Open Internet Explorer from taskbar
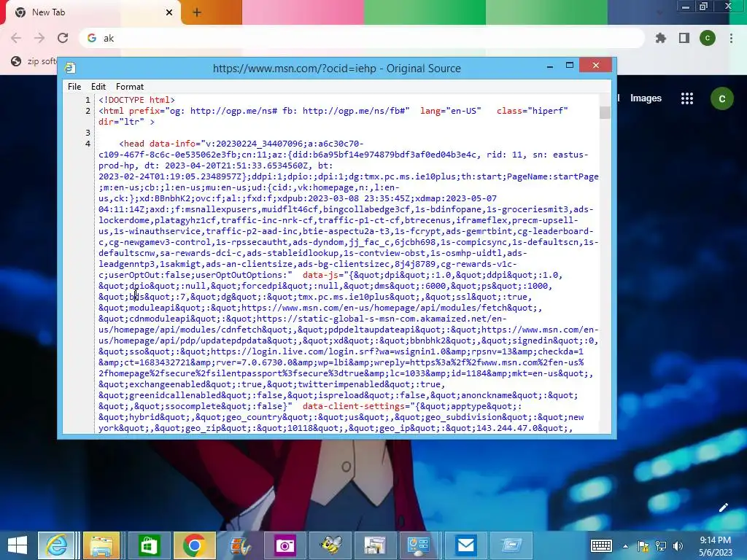 56,545
